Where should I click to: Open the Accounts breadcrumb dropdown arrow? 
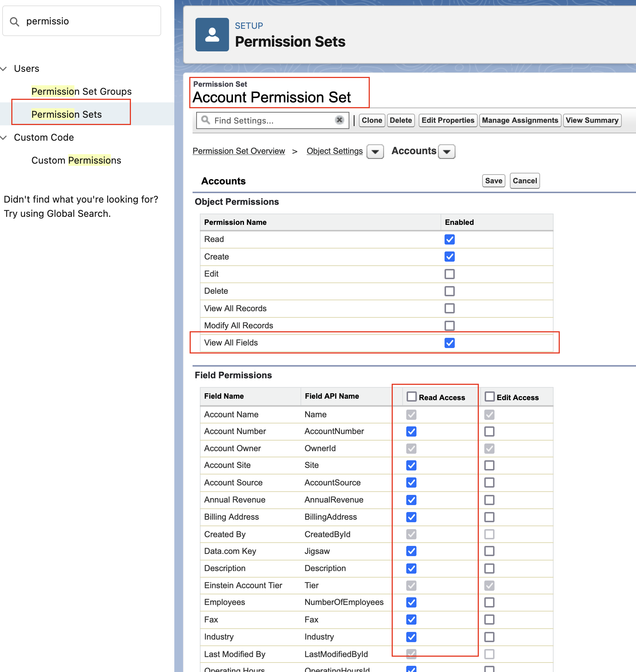coord(446,152)
